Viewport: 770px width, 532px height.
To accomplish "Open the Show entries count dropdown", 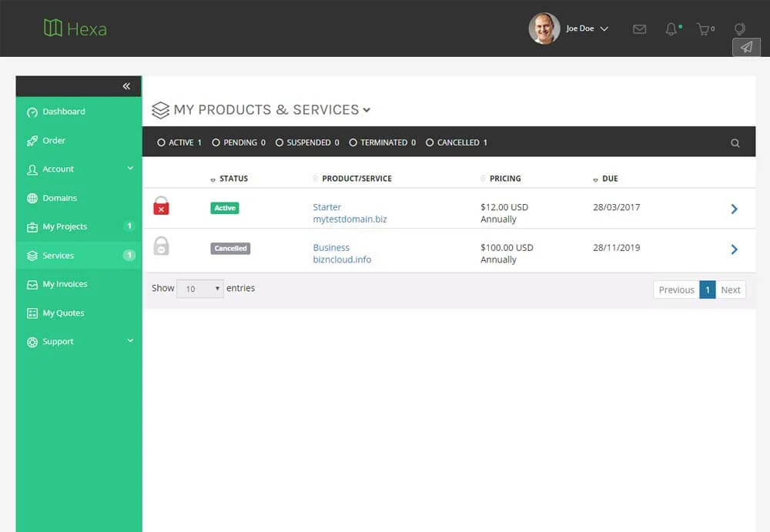I will pos(200,289).
